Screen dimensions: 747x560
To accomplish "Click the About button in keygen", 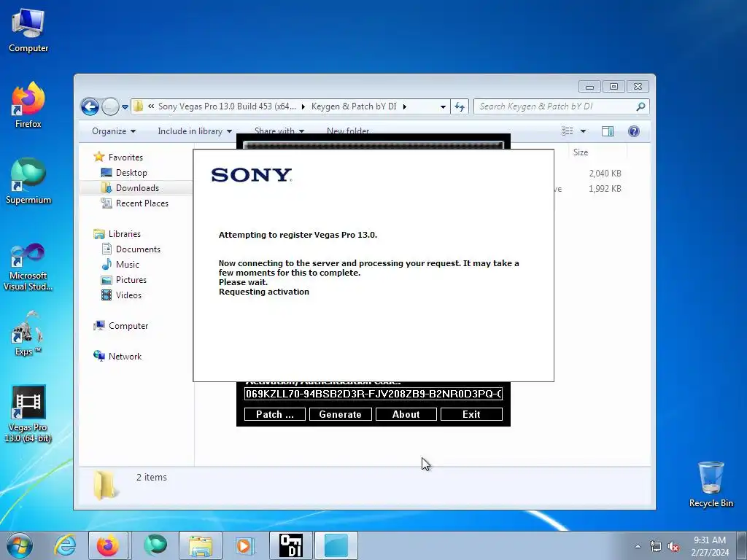I will click(406, 414).
